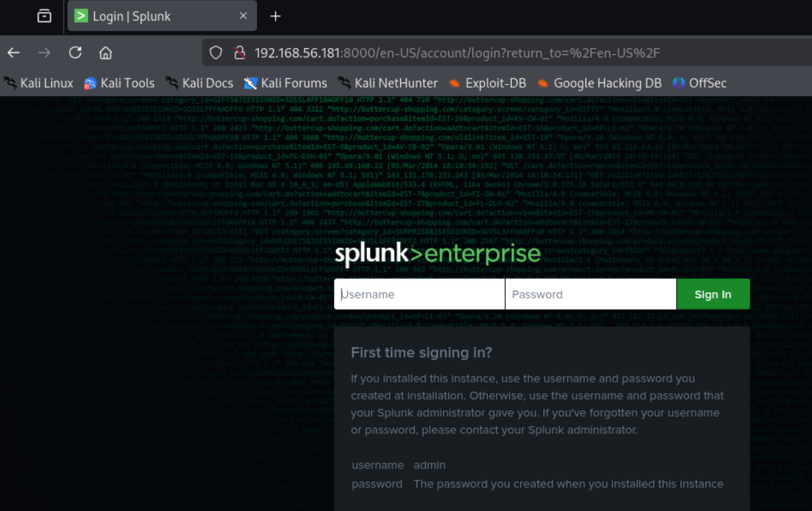
Task: Open the Kali Forums bookmark
Action: pos(285,83)
